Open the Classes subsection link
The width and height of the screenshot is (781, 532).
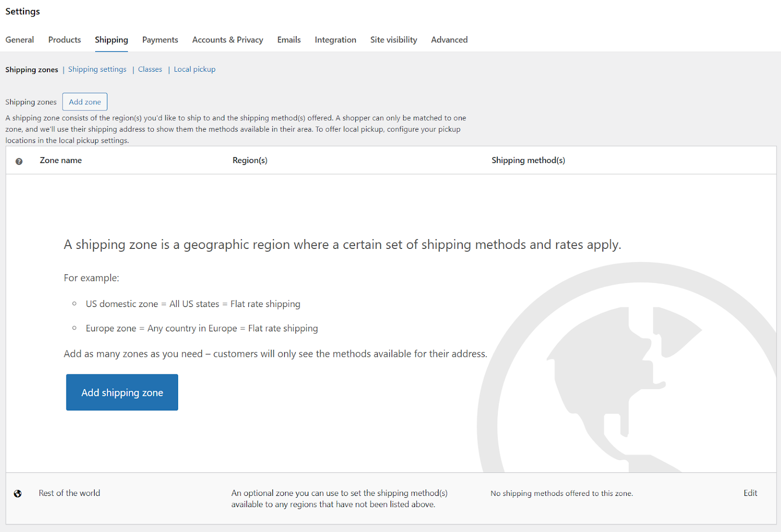click(150, 69)
